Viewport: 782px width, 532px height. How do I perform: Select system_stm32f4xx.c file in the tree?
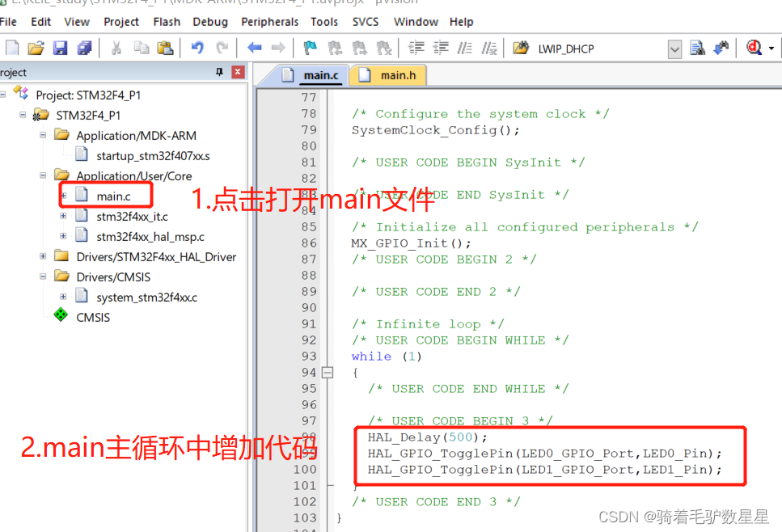tap(146, 298)
